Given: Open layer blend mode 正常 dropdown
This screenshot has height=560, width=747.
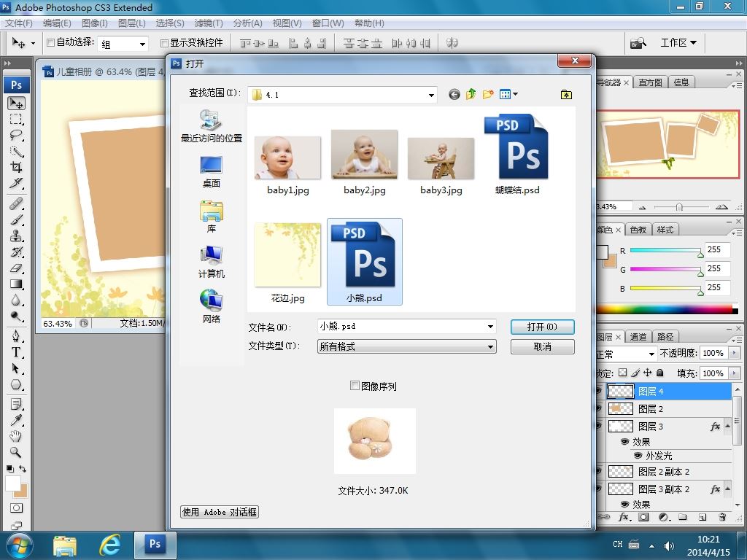Looking at the screenshot, I should pyautogui.click(x=651, y=354).
